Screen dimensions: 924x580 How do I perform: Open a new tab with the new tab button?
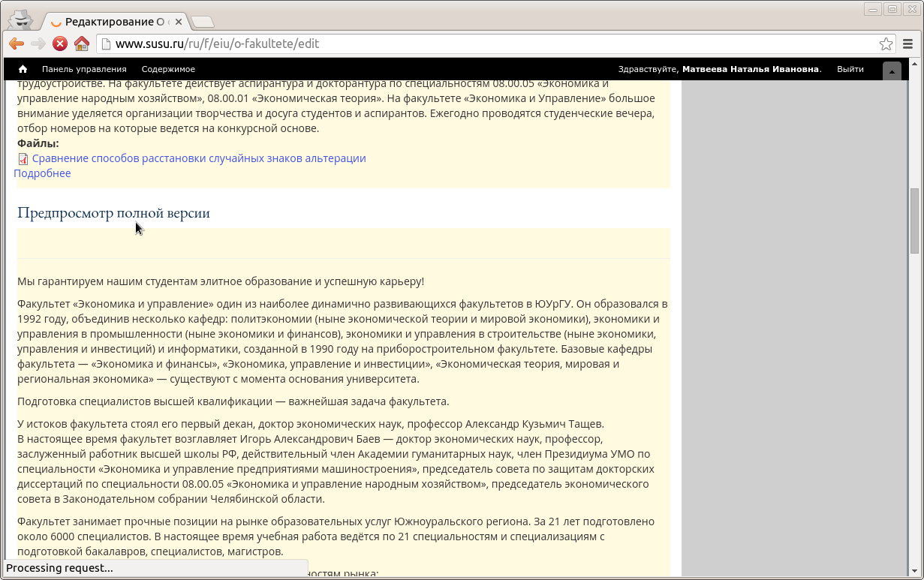coord(202,22)
